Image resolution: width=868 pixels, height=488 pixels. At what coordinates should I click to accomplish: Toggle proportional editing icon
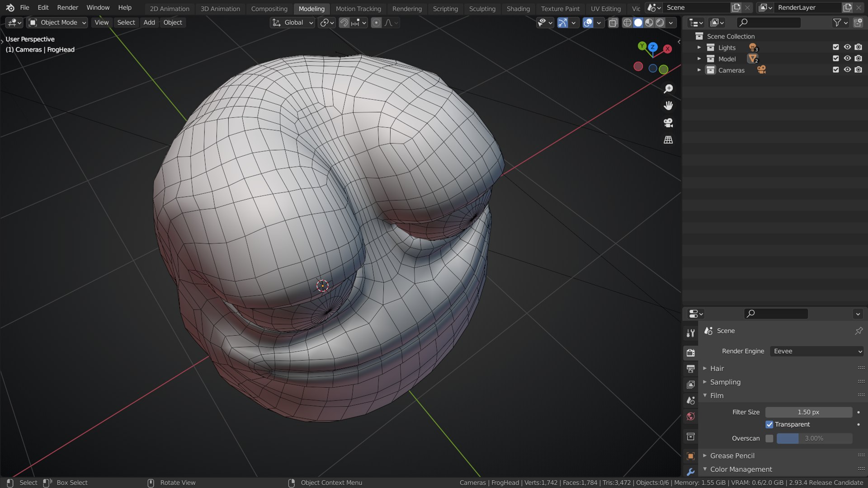tap(376, 23)
